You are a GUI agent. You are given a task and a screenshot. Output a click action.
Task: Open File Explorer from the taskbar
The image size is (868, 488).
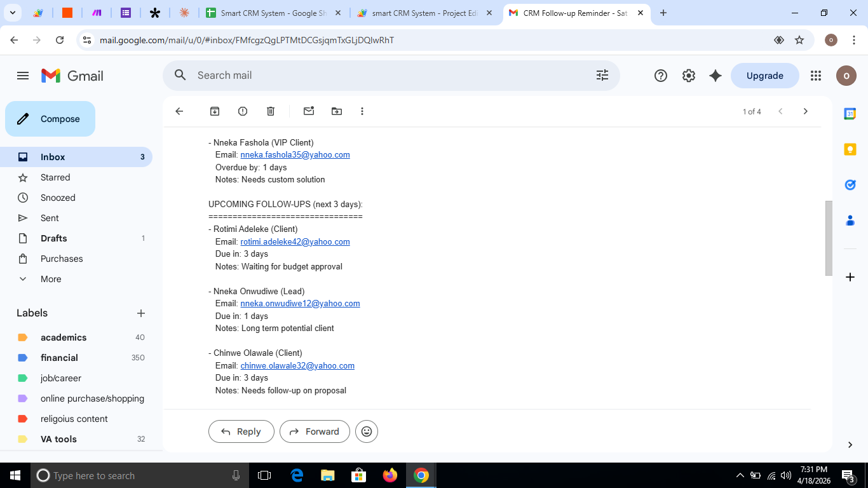point(327,475)
